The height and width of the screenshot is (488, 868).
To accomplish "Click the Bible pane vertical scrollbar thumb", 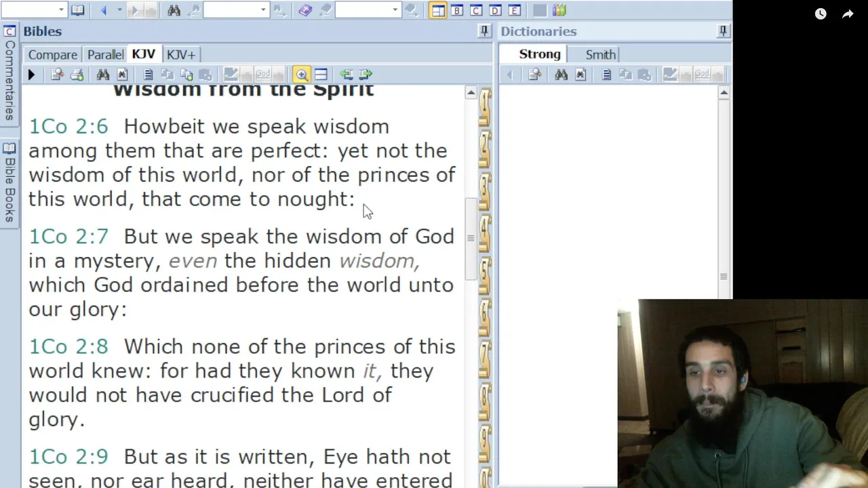I will (x=471, y=239).
